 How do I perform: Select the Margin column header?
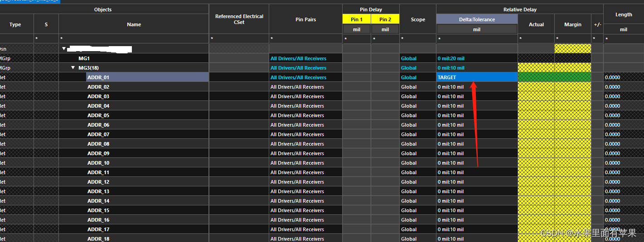click(572, 24)
